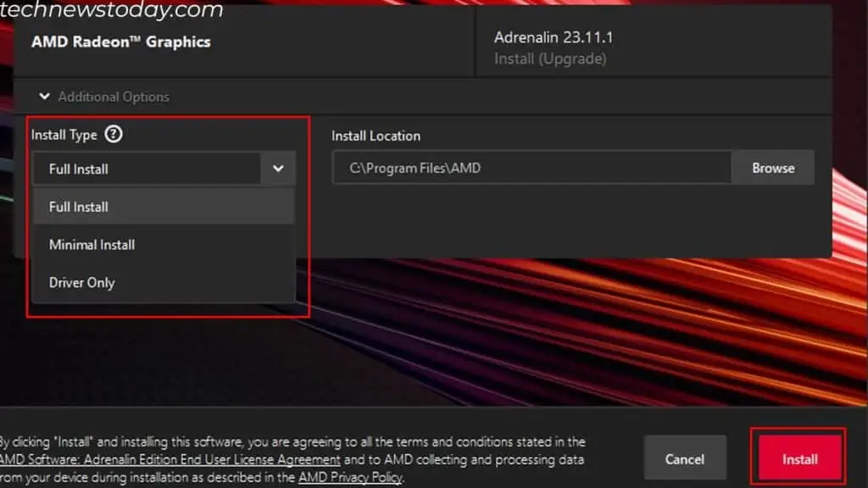Select Minimal Install from the dropdown
This screenshot has height=488, width=868.
[x=91, y=244]
